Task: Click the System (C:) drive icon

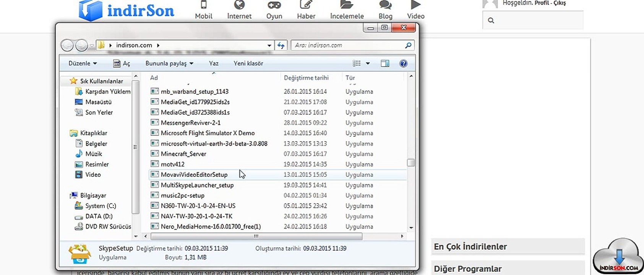Action: pos(79,205)
